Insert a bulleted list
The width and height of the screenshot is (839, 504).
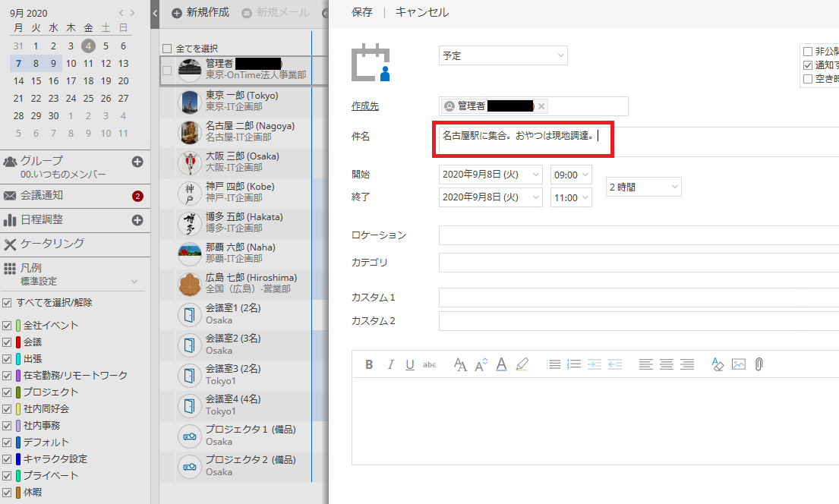pyautogui.click(x=554, y=364)
